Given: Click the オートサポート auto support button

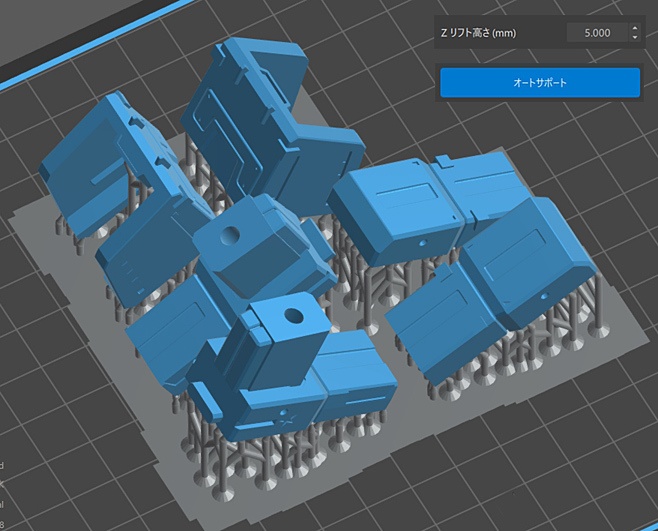Looking at the screenshot, I should click(x=540, y=83).
